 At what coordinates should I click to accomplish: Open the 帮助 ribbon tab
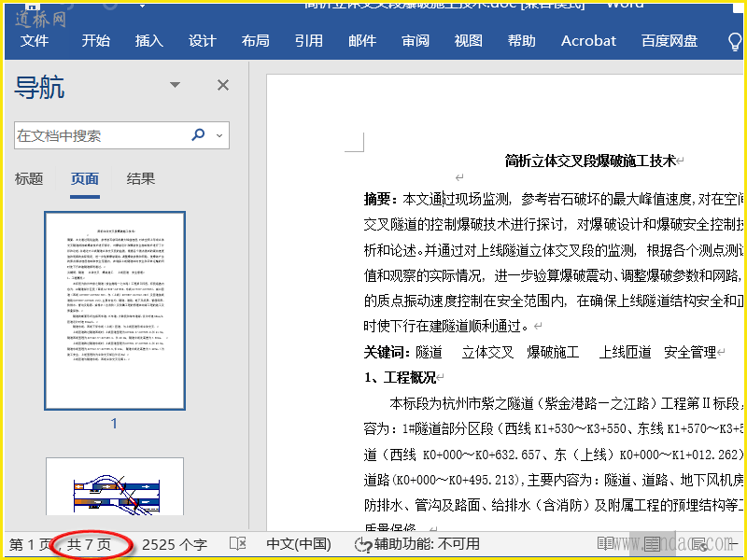click(x=522, y=41)
